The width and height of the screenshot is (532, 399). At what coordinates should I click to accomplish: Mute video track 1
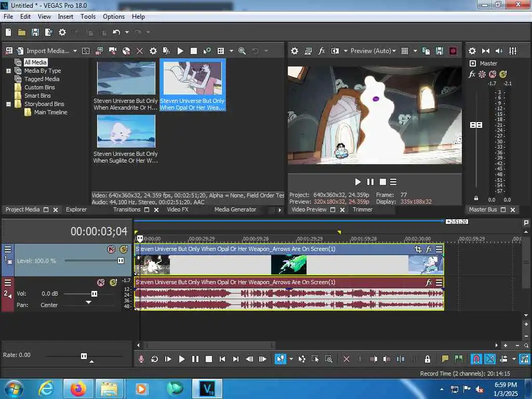(111, 249)
